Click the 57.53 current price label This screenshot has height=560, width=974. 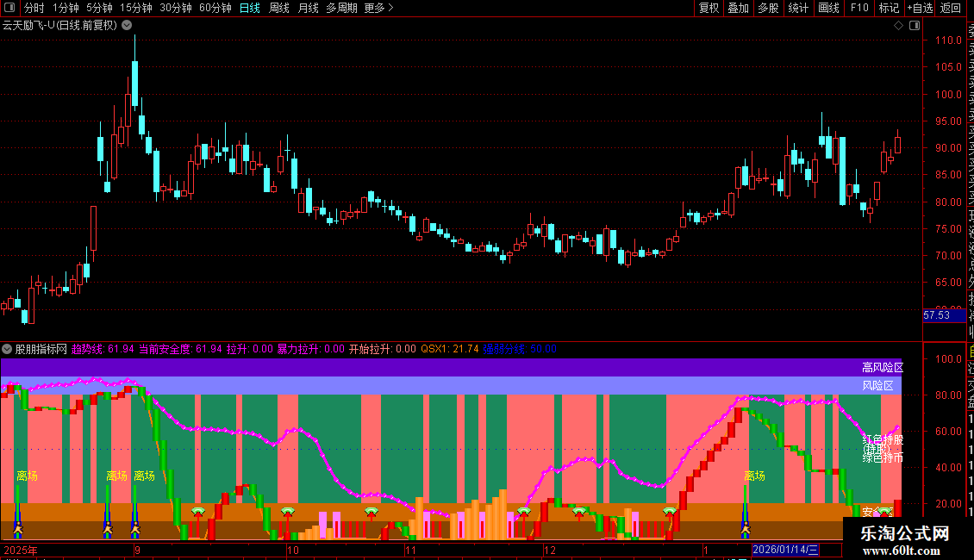point(944,315)
